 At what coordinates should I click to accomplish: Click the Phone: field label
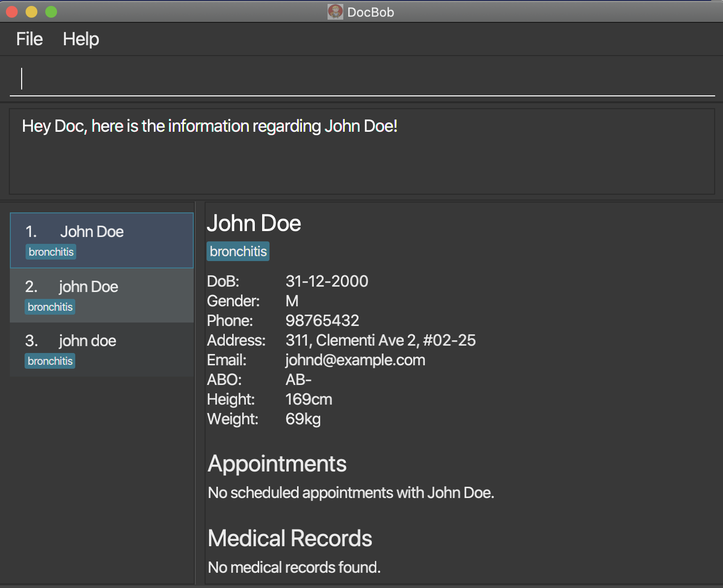point(230,321)
